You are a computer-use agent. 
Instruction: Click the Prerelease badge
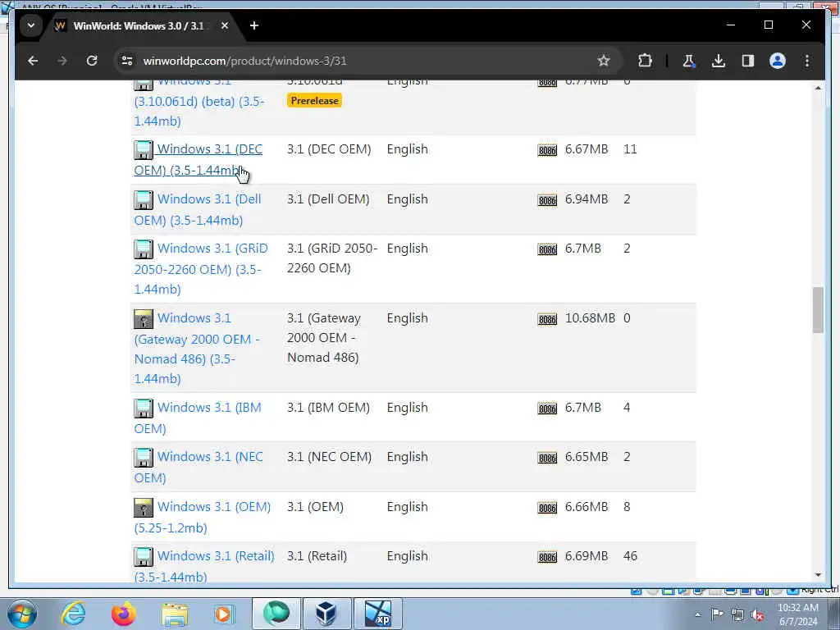pyautogui.click(x=314, y=101)
